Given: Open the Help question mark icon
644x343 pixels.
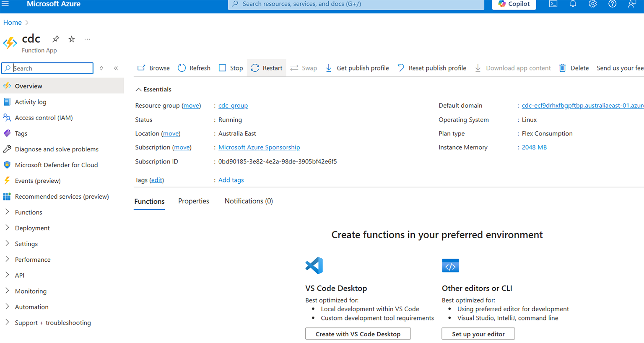Looking at the screenshot, I should [x=613, y=4].
